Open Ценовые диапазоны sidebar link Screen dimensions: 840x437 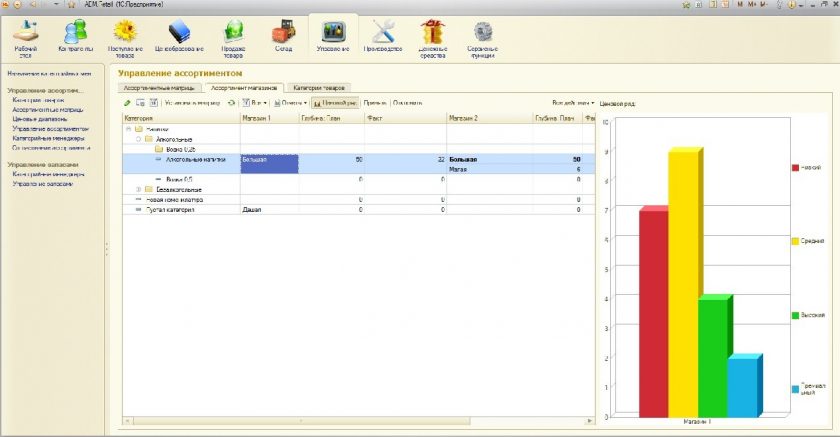(x=40, y=119)
